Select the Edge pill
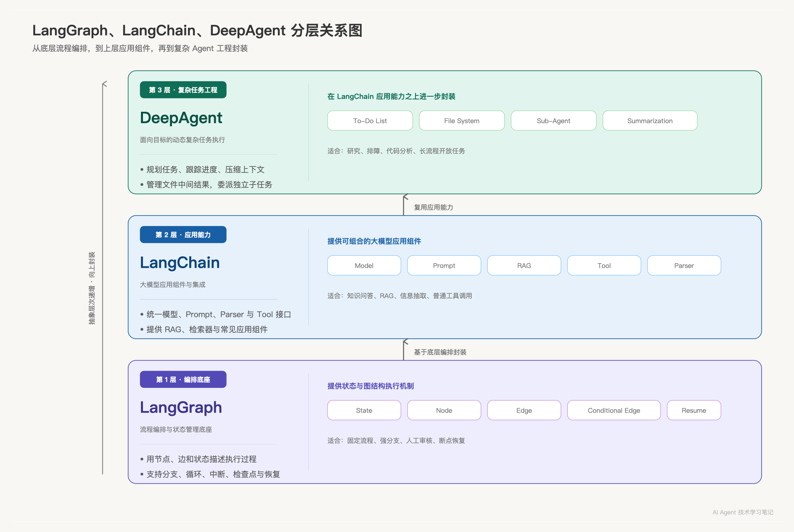Image resolution: width=794 pixels, height=532 pixels. pos(524,410)
